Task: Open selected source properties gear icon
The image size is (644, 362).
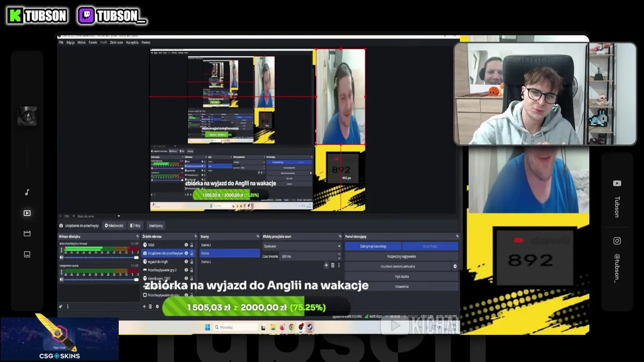Action: [157, 306]
